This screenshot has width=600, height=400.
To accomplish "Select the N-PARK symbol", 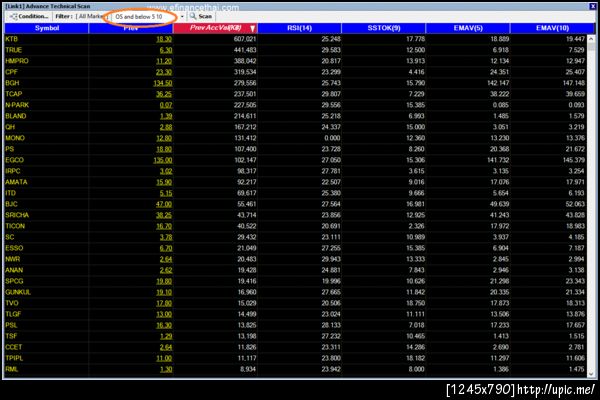I will (x=17, y=105).
